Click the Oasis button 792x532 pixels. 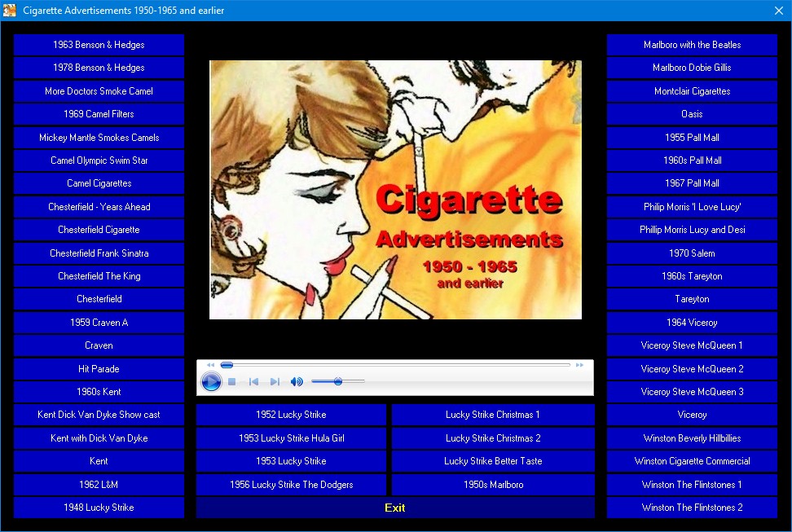tap(692, 114)
